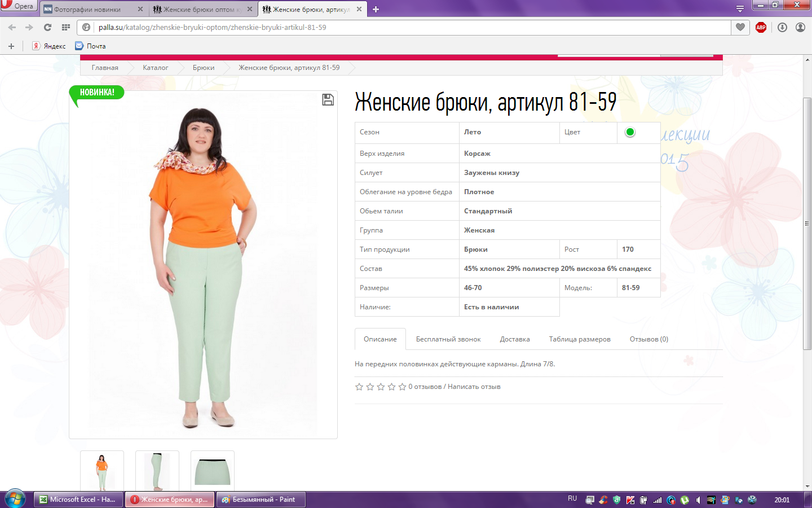Click the RU language indicator
Viewport: 812px width, 508px height.
pyautogui.click(x=572, y=499)
